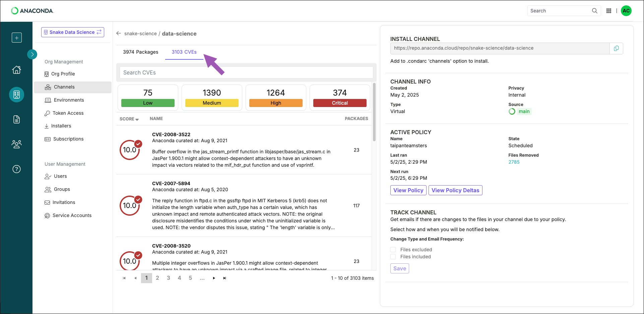Filter by Medium severity yellow badge
The width and height of the screenshot is (644, 314).
point(212,103)
